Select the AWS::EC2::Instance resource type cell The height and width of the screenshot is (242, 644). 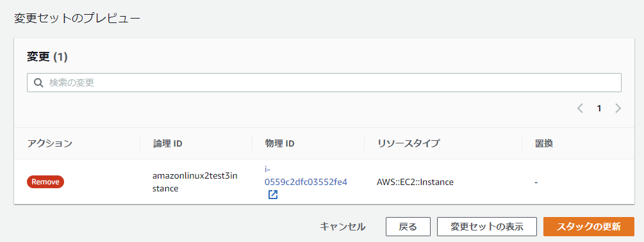[415, 182]
